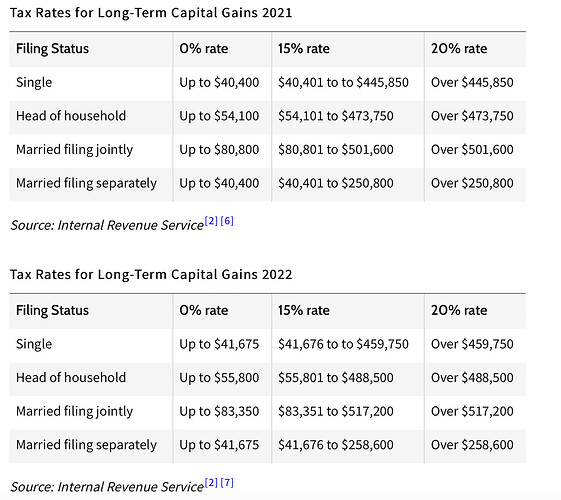Click the 2021 Filing Status column header
Viewport: 561px width, 500px height.
tap(52, 49)
